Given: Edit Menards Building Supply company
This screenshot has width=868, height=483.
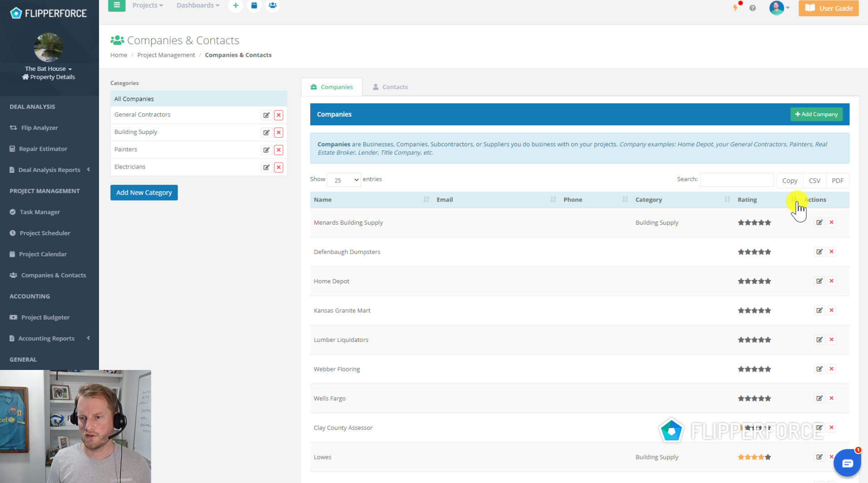Looking at the screenshot, I should point(819,222).
